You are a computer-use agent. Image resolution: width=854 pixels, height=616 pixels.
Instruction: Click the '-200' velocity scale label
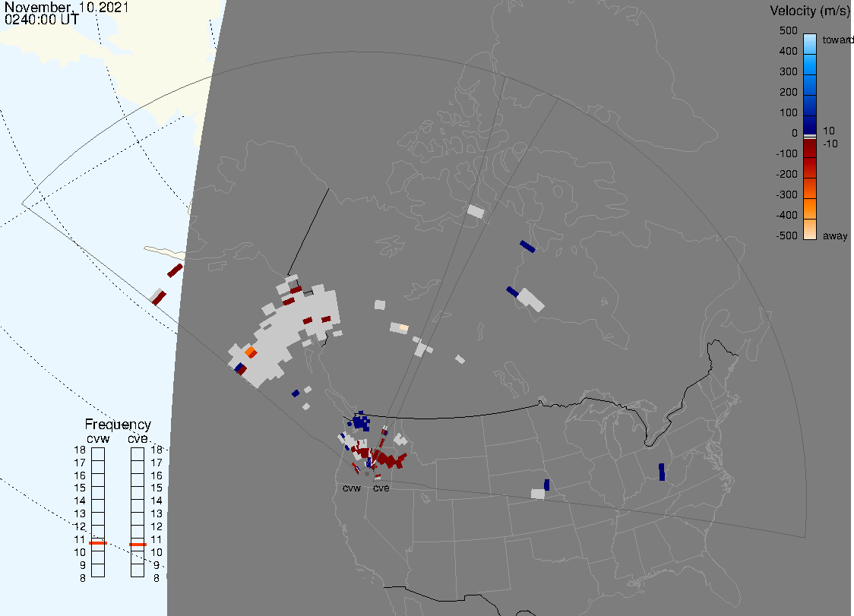[x=786, y=174]
